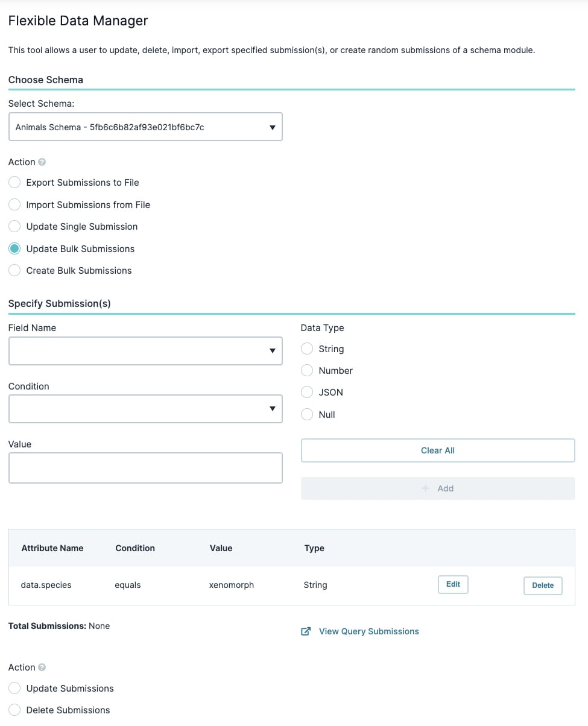Choose Update Single Submission radio button
This screenshot has width=588, height=726.
tap(14, 227)
